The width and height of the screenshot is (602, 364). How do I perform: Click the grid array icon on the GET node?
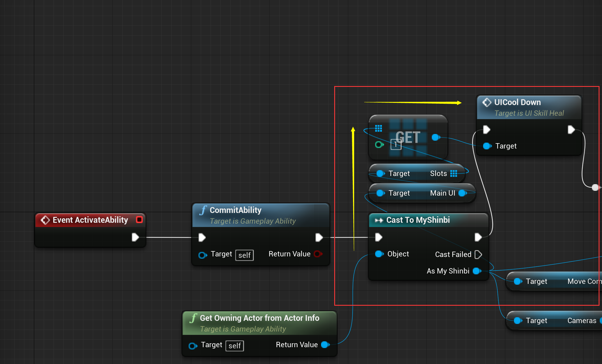coord(379,128)
